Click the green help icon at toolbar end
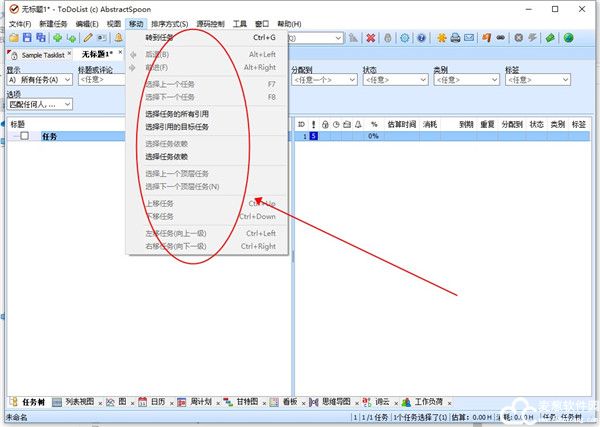The height and width of the screenshot is (427, 600). pos(568,38)
